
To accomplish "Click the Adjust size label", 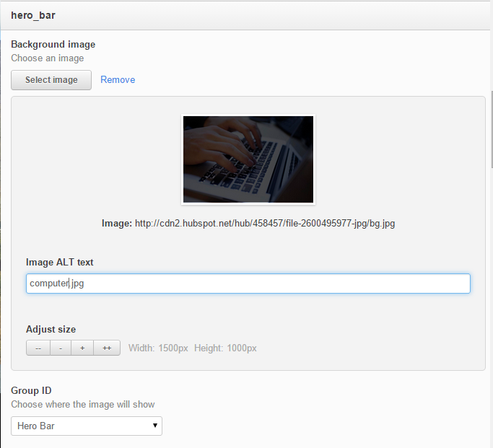I will [x=51, y=329].
